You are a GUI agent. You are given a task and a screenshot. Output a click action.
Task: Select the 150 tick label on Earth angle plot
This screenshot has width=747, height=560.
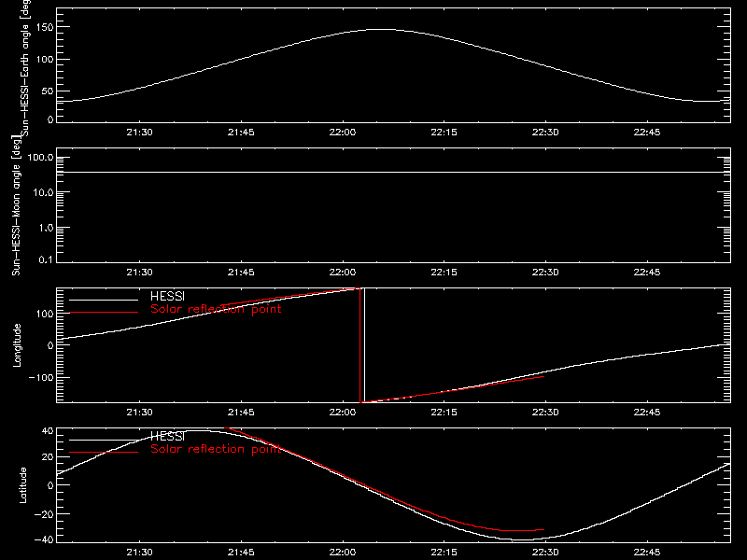point(44,27)
